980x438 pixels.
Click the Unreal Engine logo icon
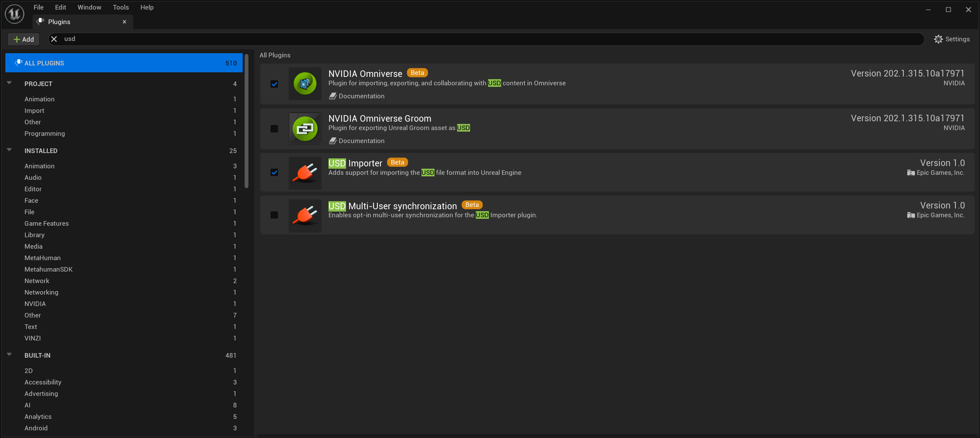pyautogui.click(x=15, y=14)
